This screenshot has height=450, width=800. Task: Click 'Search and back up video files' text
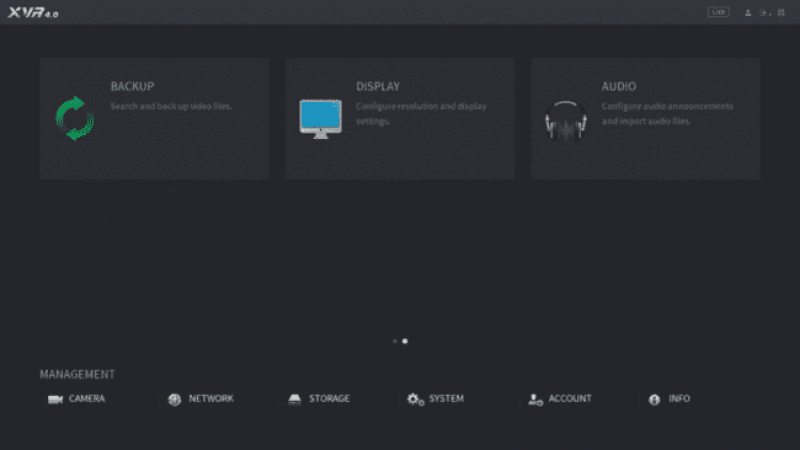pyautogui.click(x=171, y=106)
